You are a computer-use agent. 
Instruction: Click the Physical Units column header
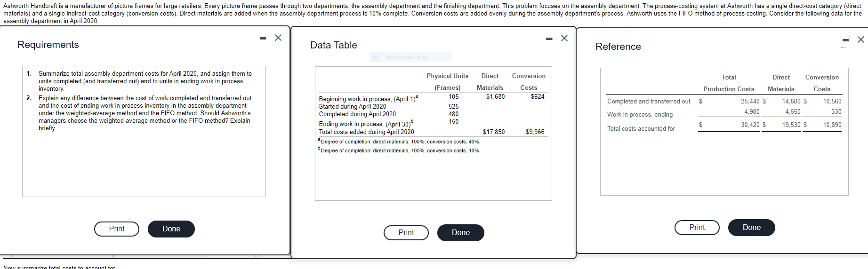point(448,82)
